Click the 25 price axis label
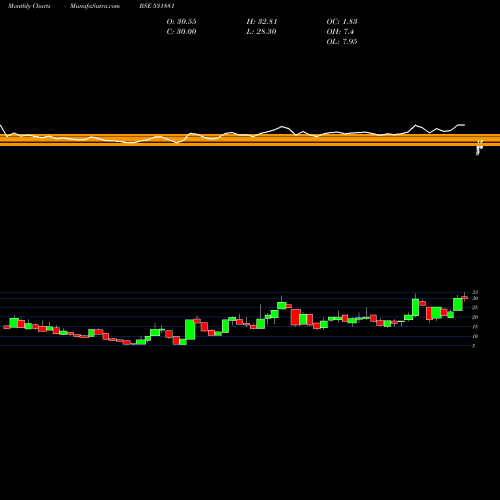Screen dimensions: 500x500 (x=475, y=308)
